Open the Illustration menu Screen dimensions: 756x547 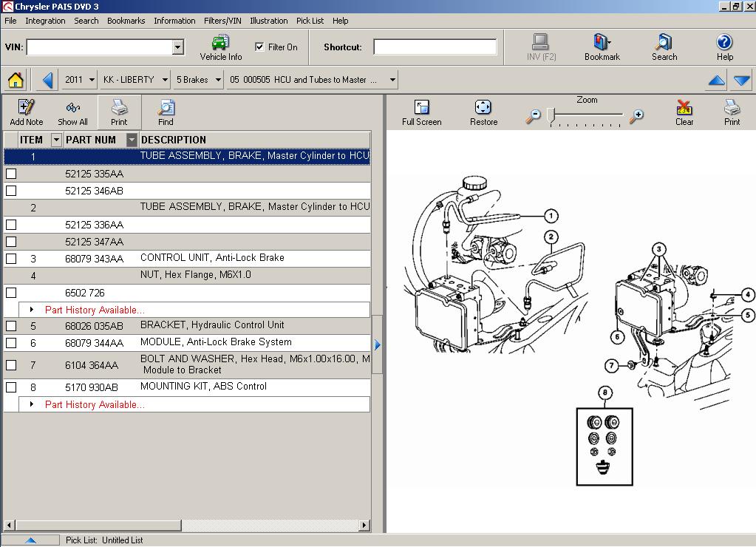click(268, 21)
